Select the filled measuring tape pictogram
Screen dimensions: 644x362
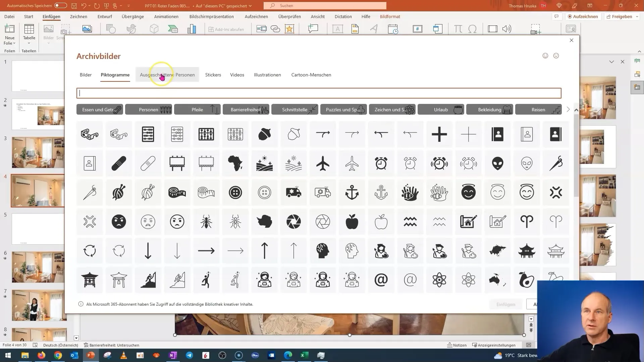tap(177, 192)
